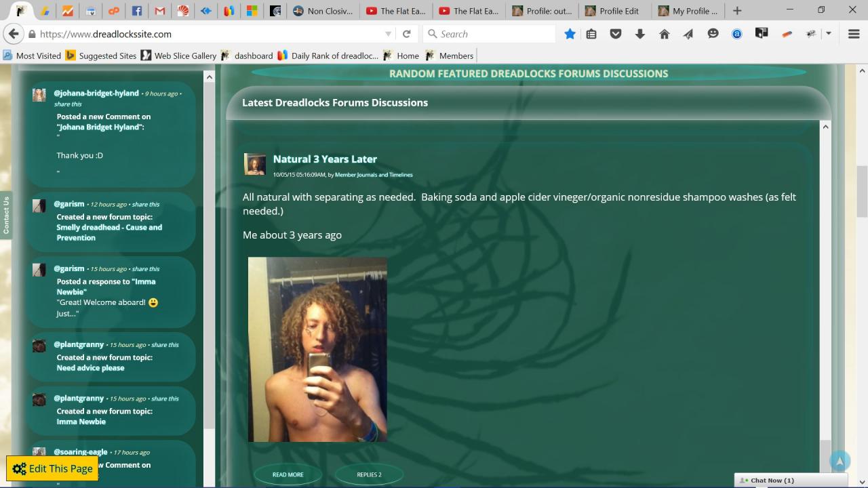Switch to the 'Non Closiv...' tab
Viewport: 868px width, 488px height.
pos(321,11)
